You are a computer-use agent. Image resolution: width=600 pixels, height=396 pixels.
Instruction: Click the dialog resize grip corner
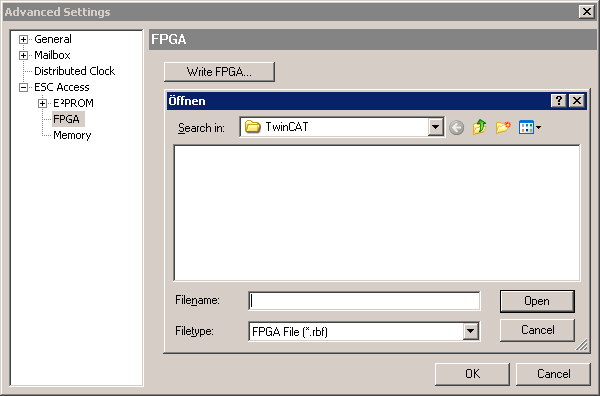click(582, 345)
